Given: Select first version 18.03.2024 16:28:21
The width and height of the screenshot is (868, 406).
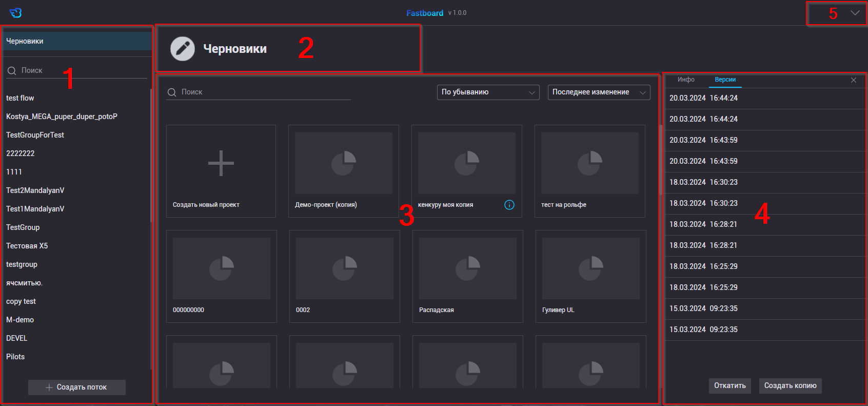Looking at the screenshot, I should 765,224.
